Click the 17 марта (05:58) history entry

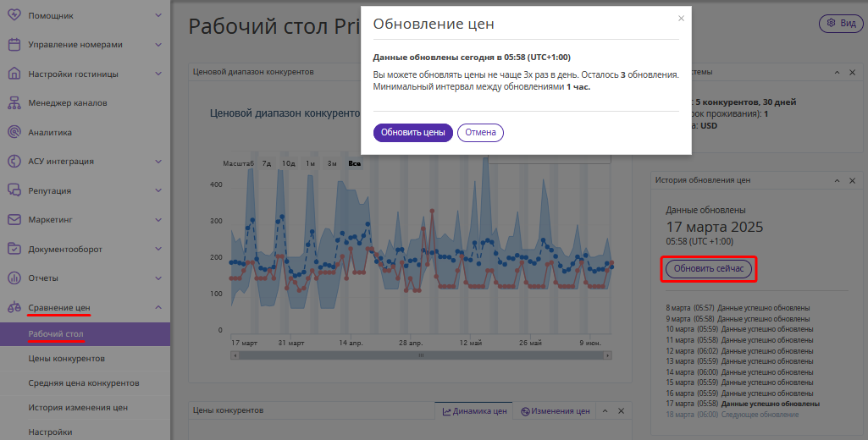click(743, 404)
